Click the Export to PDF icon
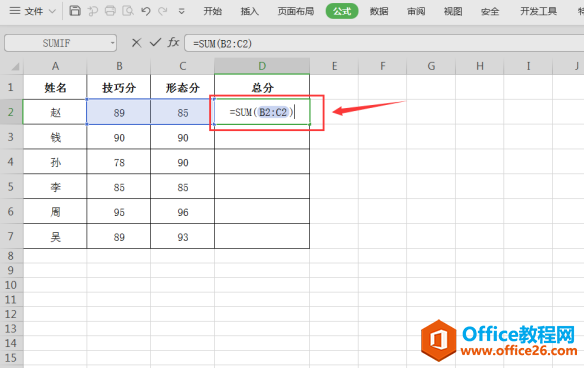The image size is (584, 368). 93,11
